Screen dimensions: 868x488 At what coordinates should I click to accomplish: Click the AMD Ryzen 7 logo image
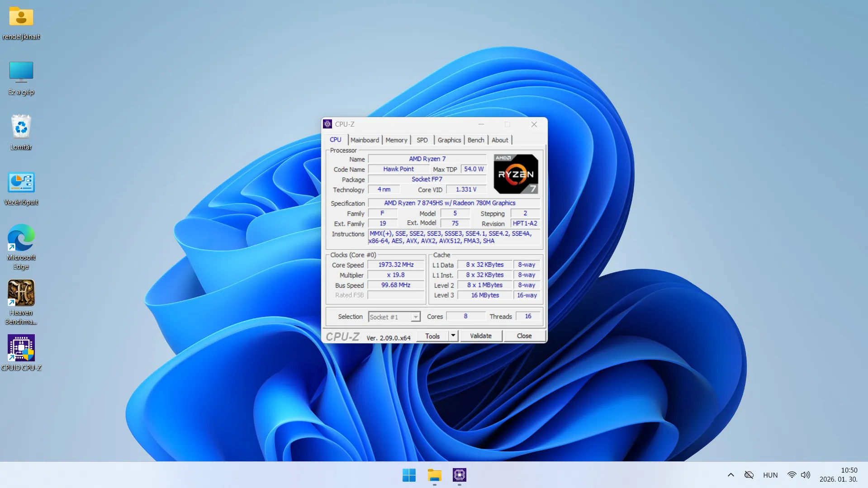click(516, 174)
